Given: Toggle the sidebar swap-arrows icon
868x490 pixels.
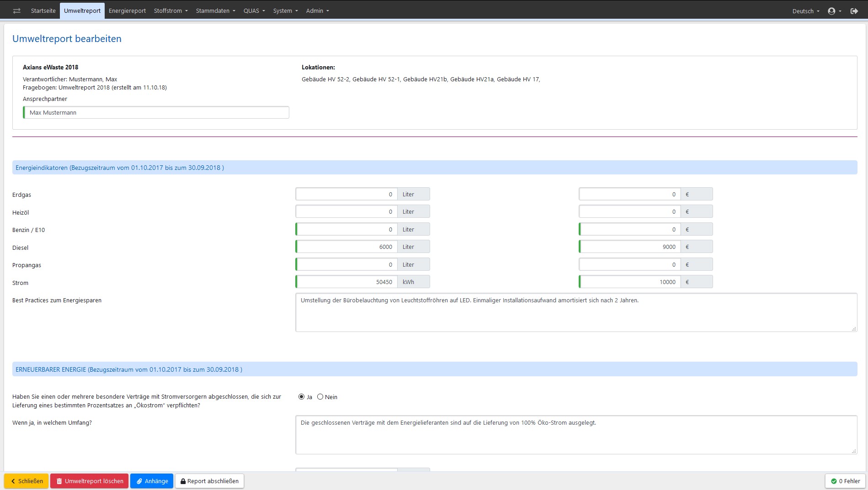Looking at the screenshot, I should tap(17, 11).
